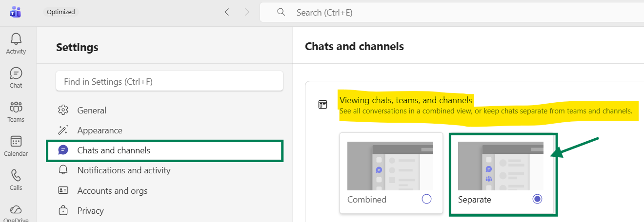
Task: Go forward with the right arrow
Action: 247,12
